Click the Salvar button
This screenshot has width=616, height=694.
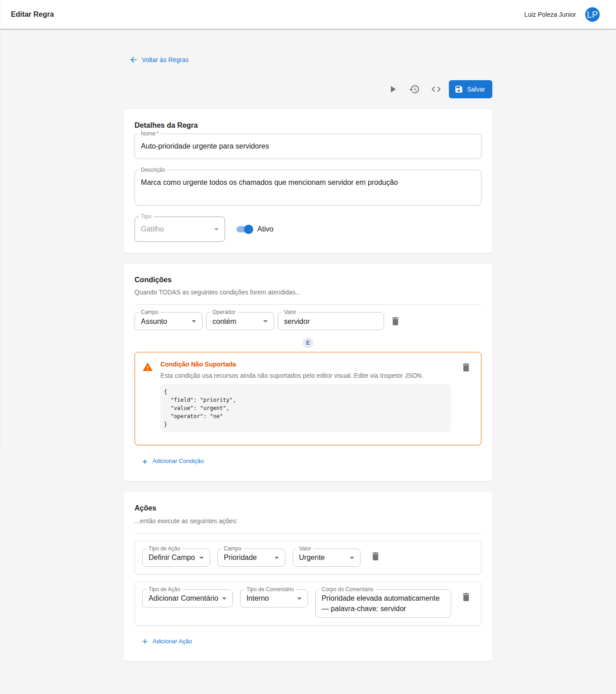point(470,89)
